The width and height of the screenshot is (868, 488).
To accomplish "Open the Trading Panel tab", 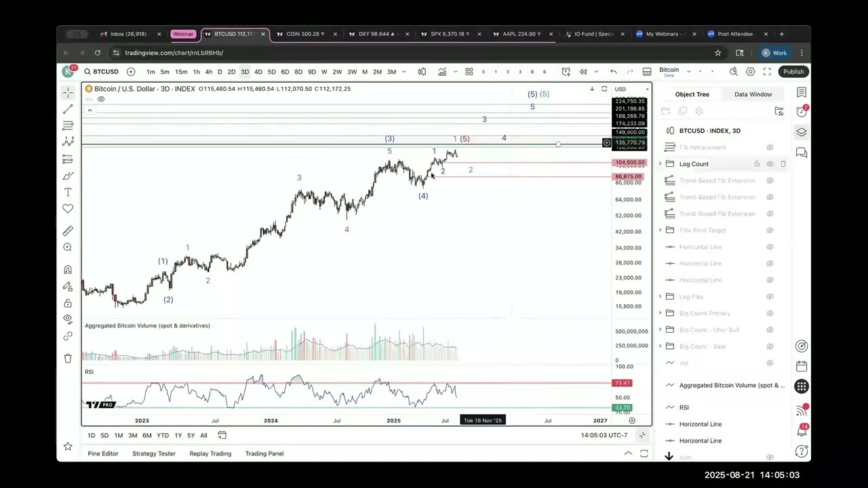I will pyautogui.click(x=264, y=453).
